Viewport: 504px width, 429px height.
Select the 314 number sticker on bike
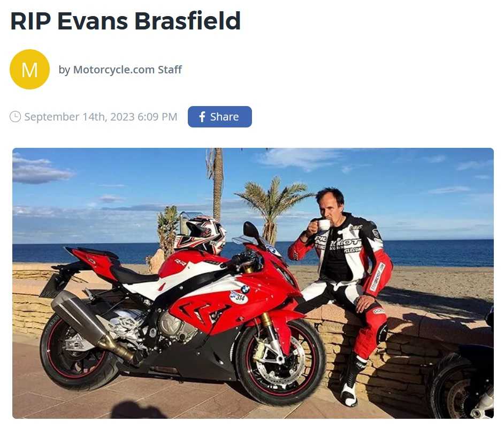[239, 297]
